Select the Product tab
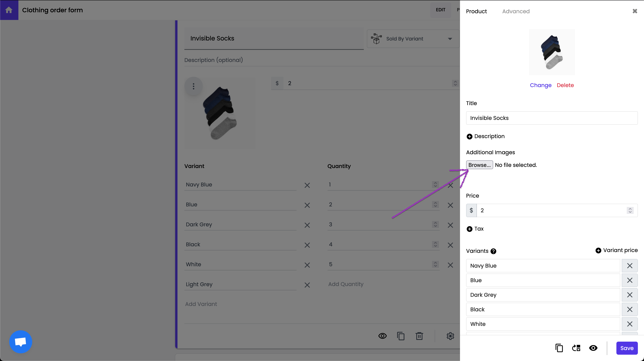 point(476,11)
